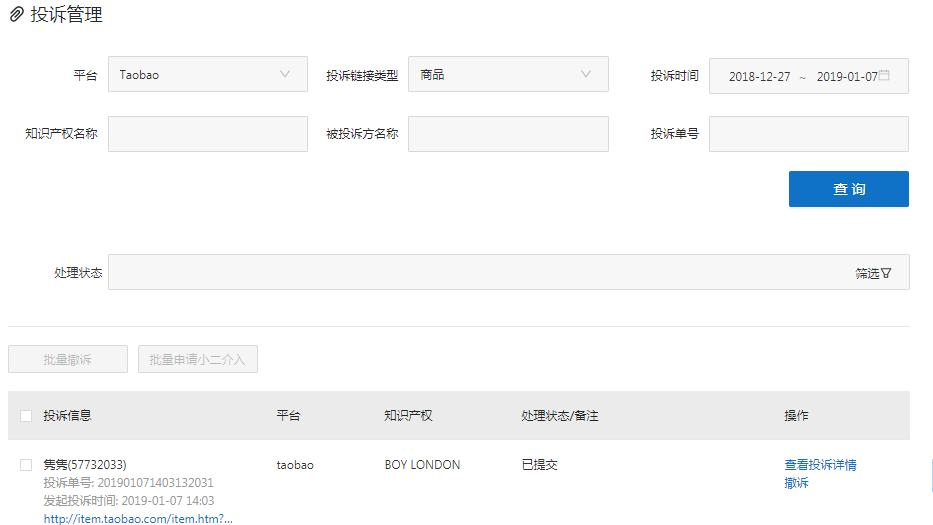Click the 平台 column header in table
The height and width of the screenshot is (525, 933).
pos(289,415)
